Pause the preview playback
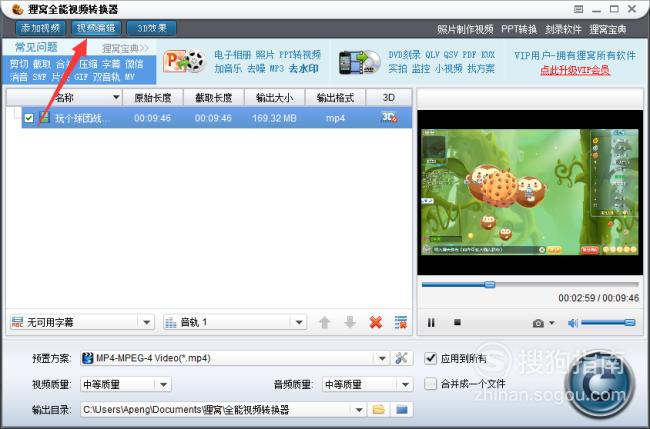The image size is (650, 429). click(x=431, y=322)
